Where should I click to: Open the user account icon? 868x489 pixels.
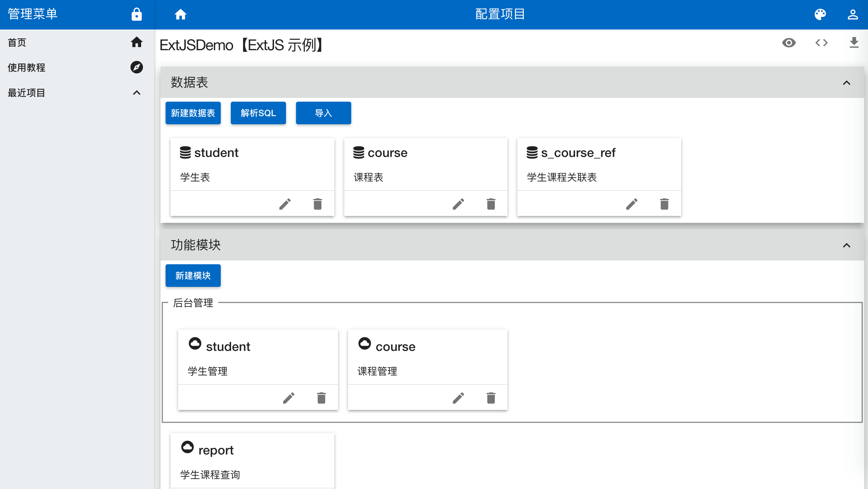(x=853, y=14)
